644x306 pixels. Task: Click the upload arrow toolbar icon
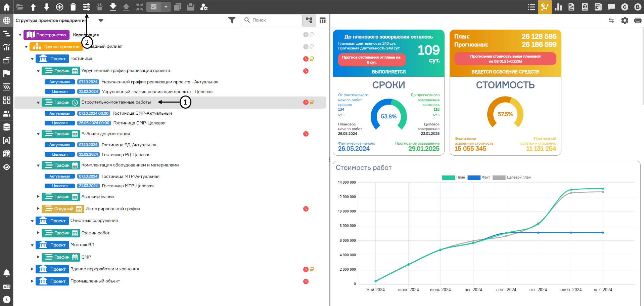point(126,7)
